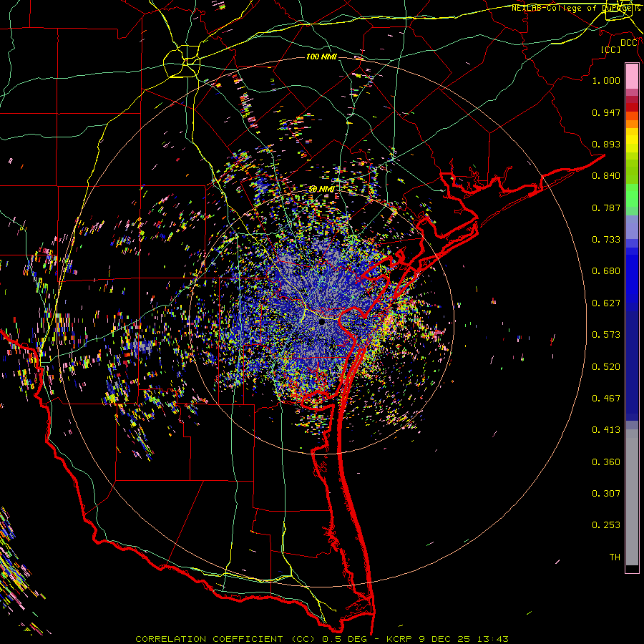Image resolution: width=644 pixels, height=644 pixels.
Task: Click the 50 NMI range ring label
Action: pos(321,190)
